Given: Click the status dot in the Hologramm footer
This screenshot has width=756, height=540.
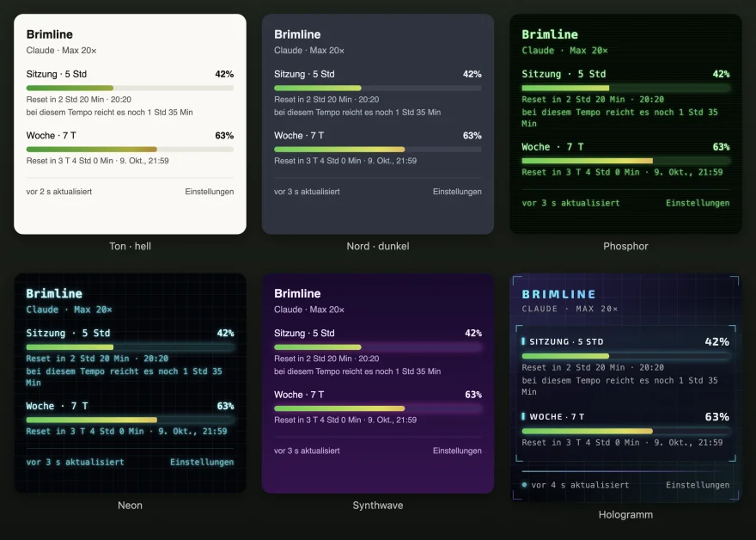Looking at the screenshot, I should tap(524, 485).
